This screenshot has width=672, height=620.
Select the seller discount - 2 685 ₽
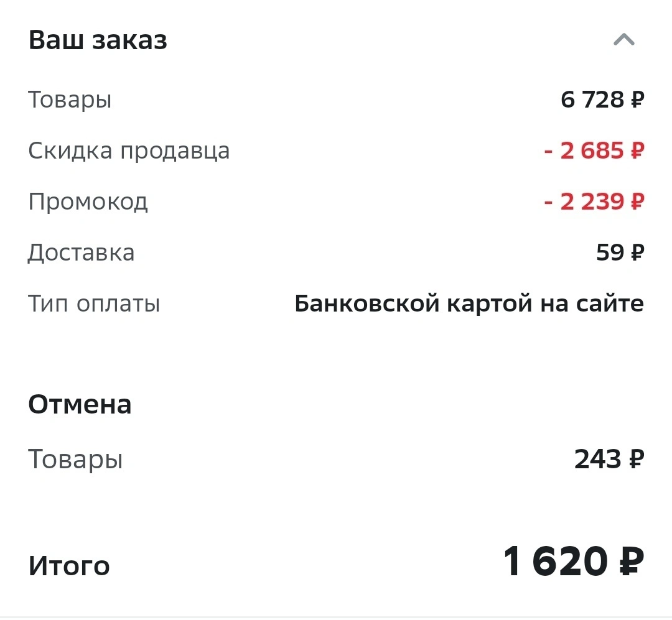point(594,150)
